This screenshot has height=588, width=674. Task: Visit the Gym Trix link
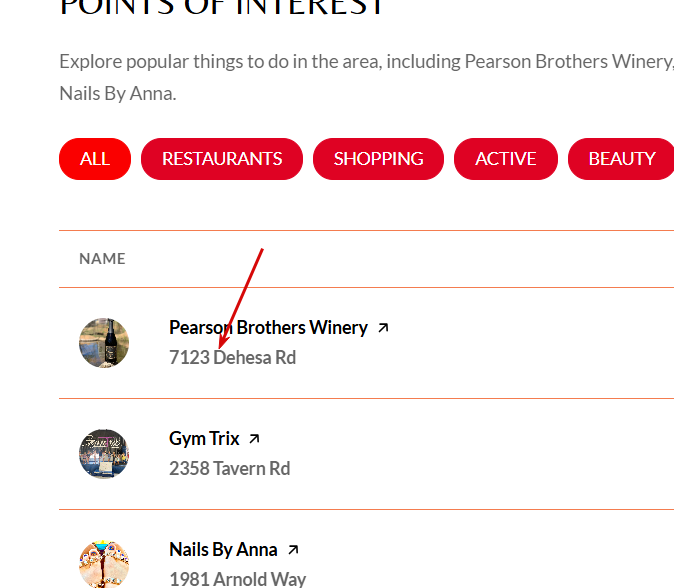coord(204,438)
